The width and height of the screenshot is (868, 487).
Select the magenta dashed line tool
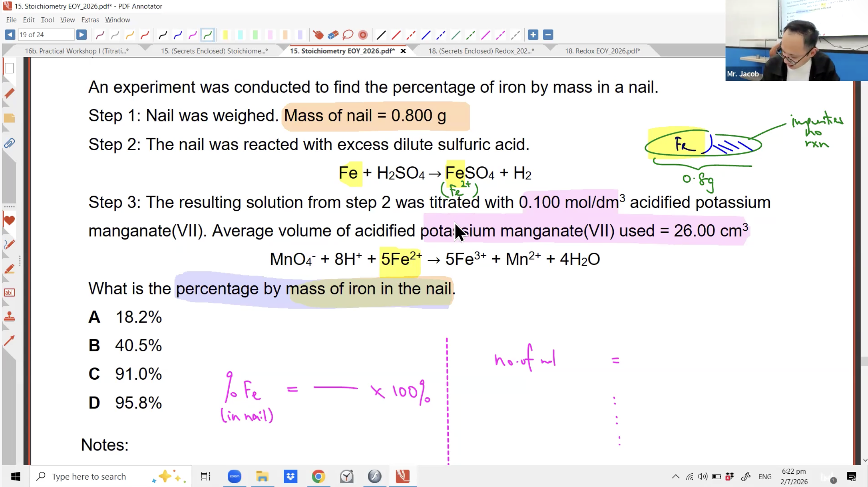point(500,35)
